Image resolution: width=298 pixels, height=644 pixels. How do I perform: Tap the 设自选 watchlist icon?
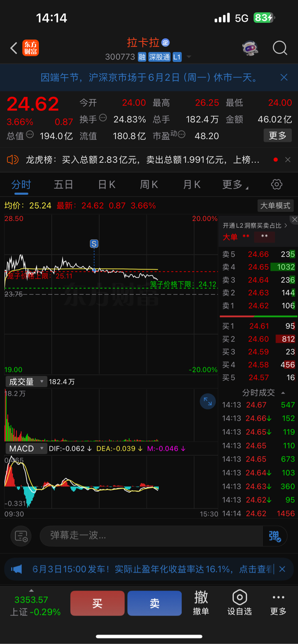click(x=239, y=603)
